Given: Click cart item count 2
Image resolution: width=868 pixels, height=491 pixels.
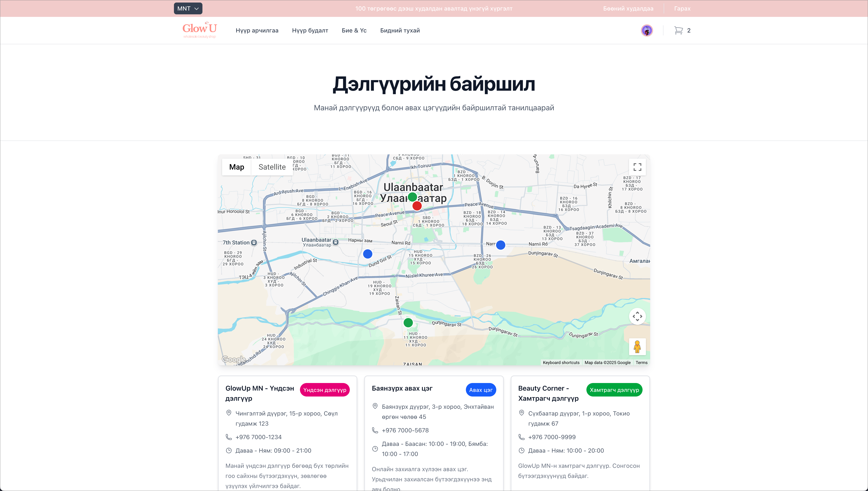Looking at the screenshot, I should point(689,30).
